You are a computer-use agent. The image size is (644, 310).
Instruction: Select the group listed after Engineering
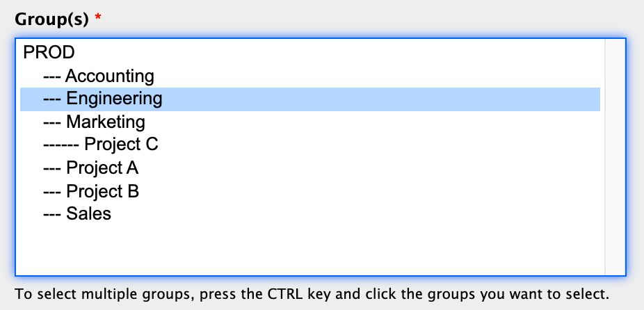pos(310,122)
